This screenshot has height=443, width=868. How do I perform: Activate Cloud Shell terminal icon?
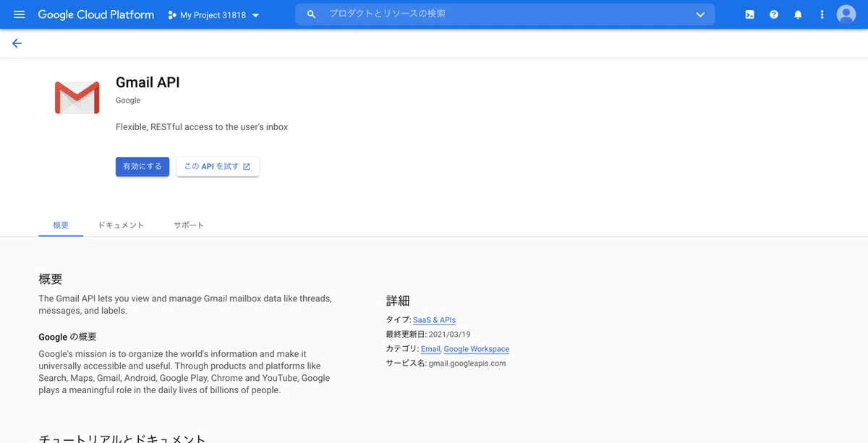[x=750, y=14]
